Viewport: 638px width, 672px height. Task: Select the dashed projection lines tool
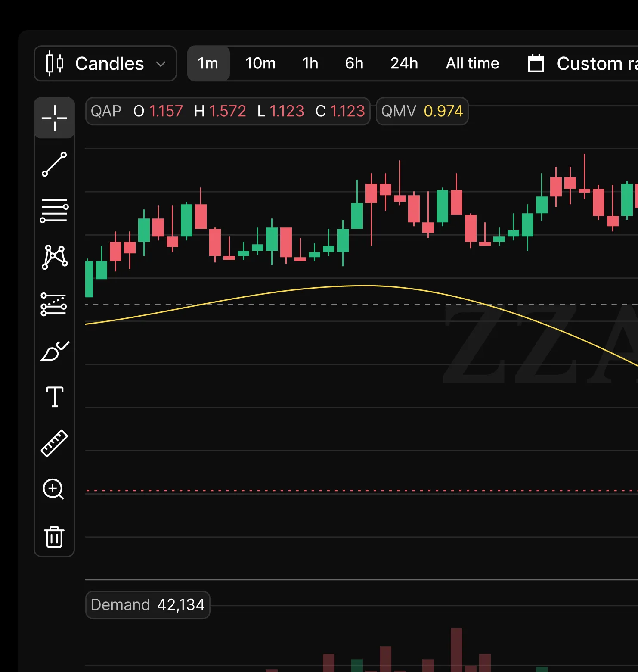pyautogui.click(x=54, y=304)
